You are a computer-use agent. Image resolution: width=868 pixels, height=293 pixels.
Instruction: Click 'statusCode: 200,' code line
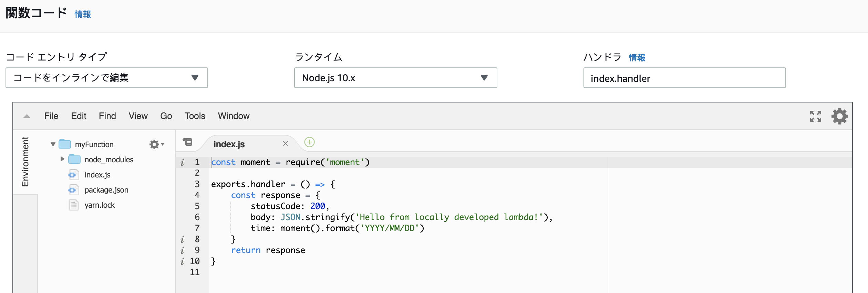[290, 206]
